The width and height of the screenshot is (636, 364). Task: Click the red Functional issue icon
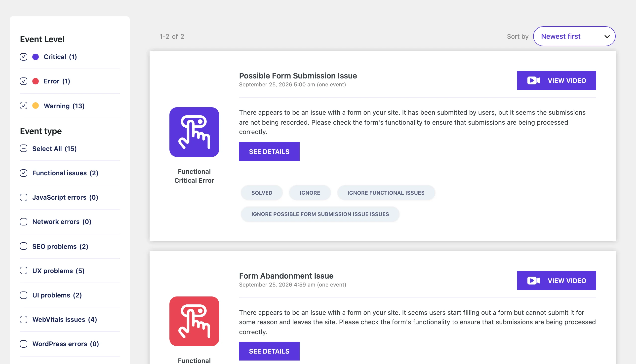(x=194, y=321)
